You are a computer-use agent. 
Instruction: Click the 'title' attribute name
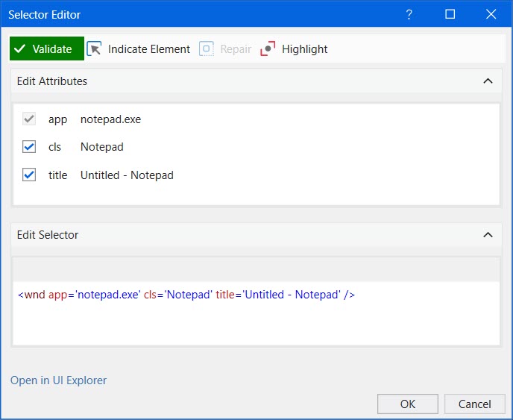pyautogui.click(x=58, y=175)
